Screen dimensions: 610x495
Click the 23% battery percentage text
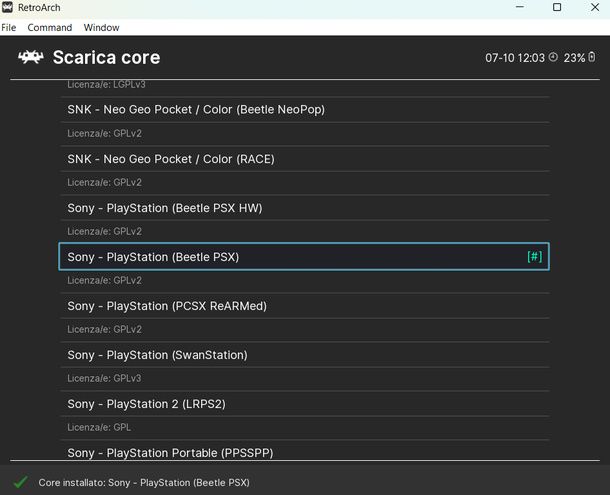574,58
